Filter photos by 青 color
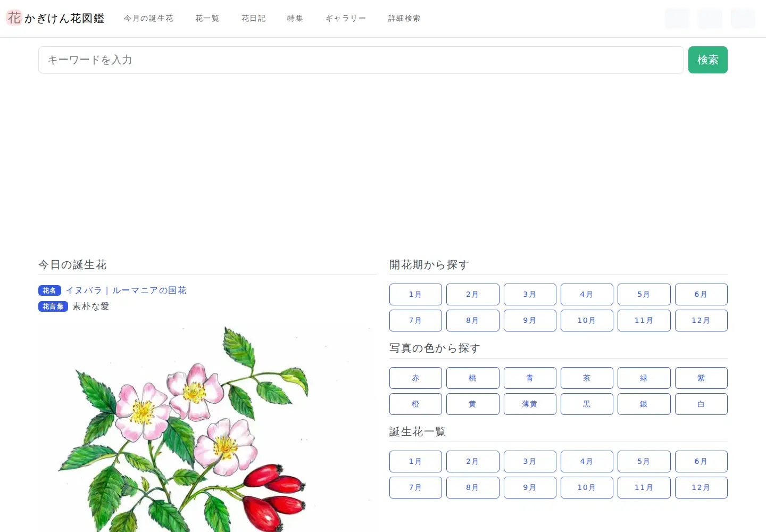The height and width of the screenshot is (532, 766). pyautogui.click(x=530, y=378)
